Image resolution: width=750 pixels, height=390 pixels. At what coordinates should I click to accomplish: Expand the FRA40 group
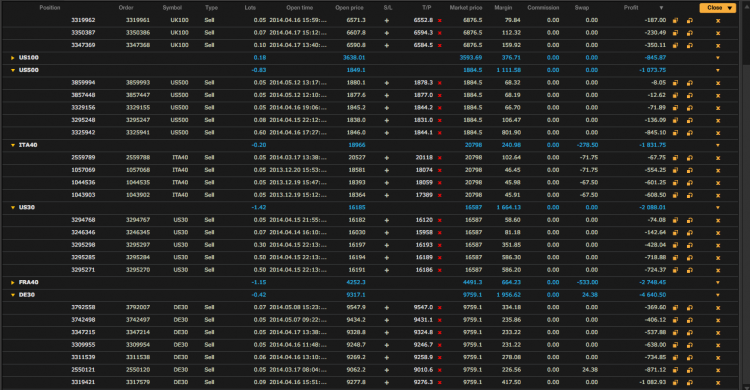[12, 282]
